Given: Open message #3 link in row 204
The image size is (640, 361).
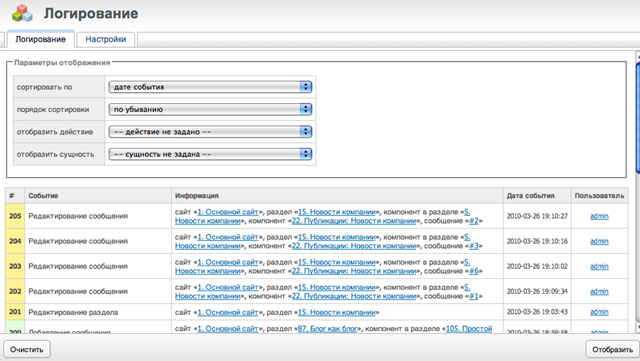Looking at the screenshot, I should click(473, 246).
